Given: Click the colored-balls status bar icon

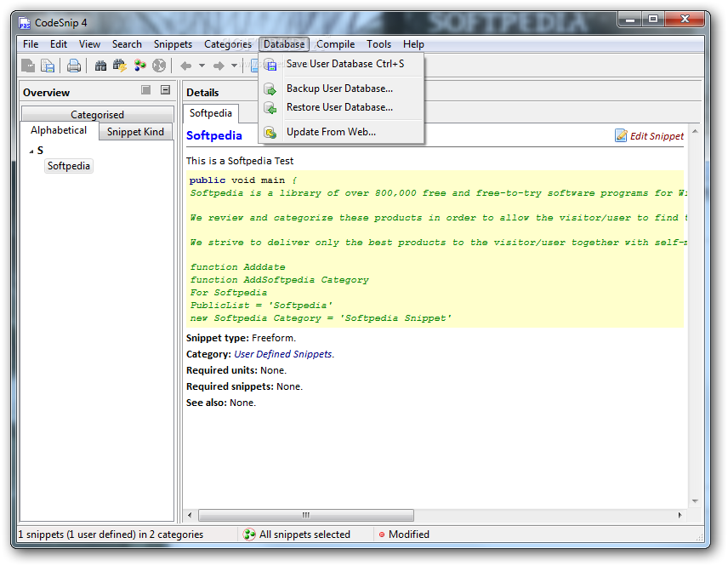Looking at the screenshot, I should [x=249, y=535].
